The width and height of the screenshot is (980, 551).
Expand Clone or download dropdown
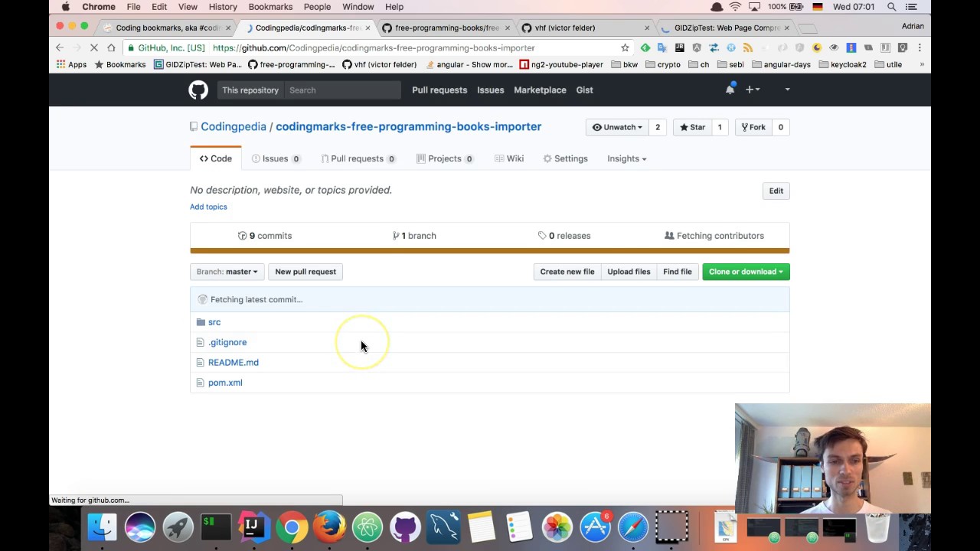pyautogui.click(x=746, y=272)
